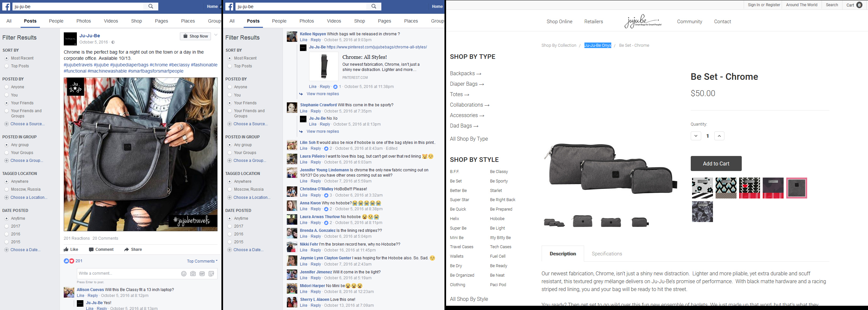Expand View more replies under Stephanie's comment

[x=322, y=132]
